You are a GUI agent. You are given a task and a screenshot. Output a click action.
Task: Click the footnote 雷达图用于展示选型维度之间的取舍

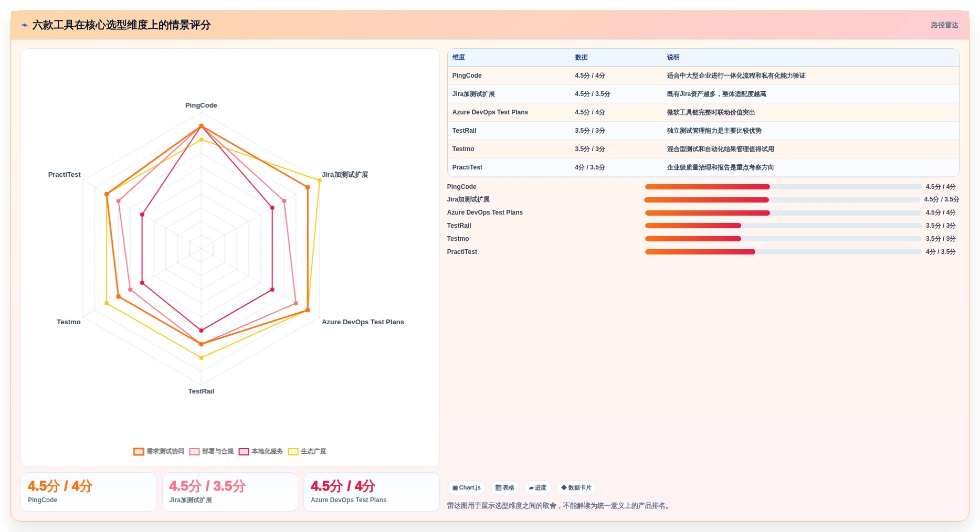point(559,506)
